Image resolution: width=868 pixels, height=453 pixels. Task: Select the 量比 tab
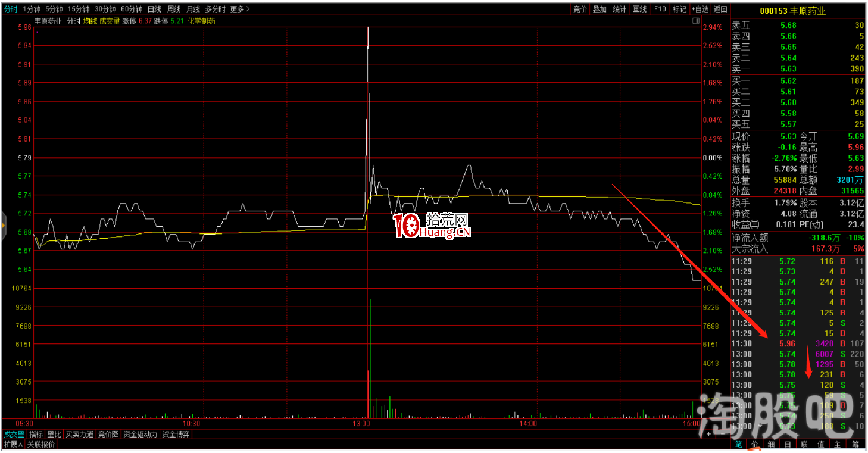click(54, 435)
